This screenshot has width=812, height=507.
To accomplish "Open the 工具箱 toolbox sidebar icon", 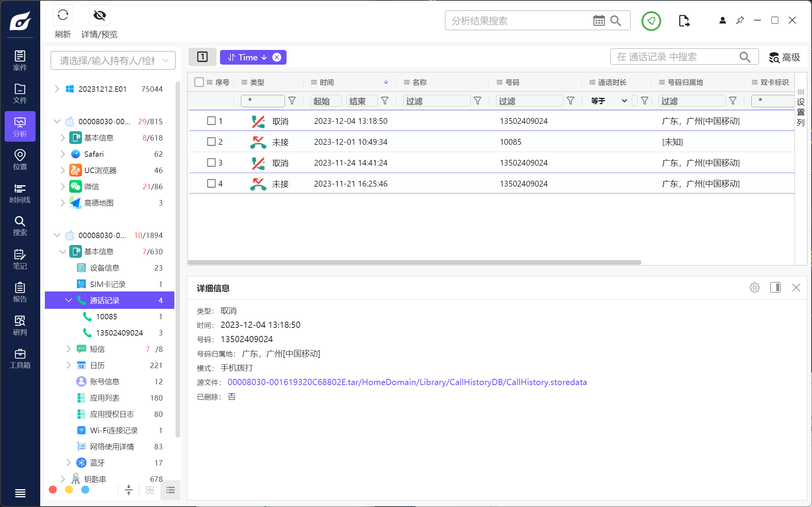I will [x=20, y=358].
